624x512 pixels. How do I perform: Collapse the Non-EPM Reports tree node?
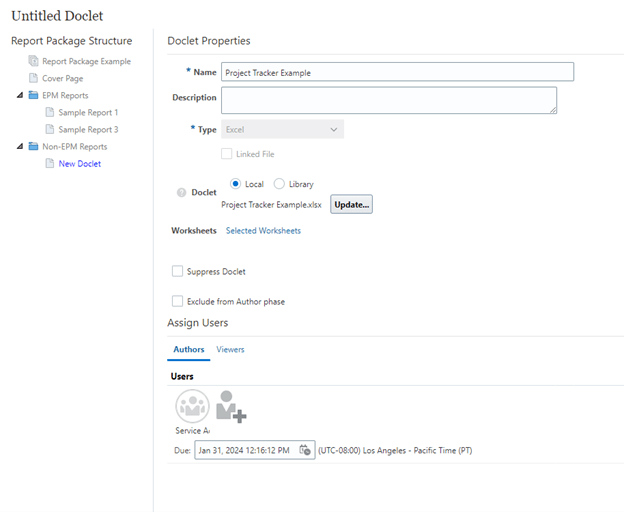(x=19, y=147)
